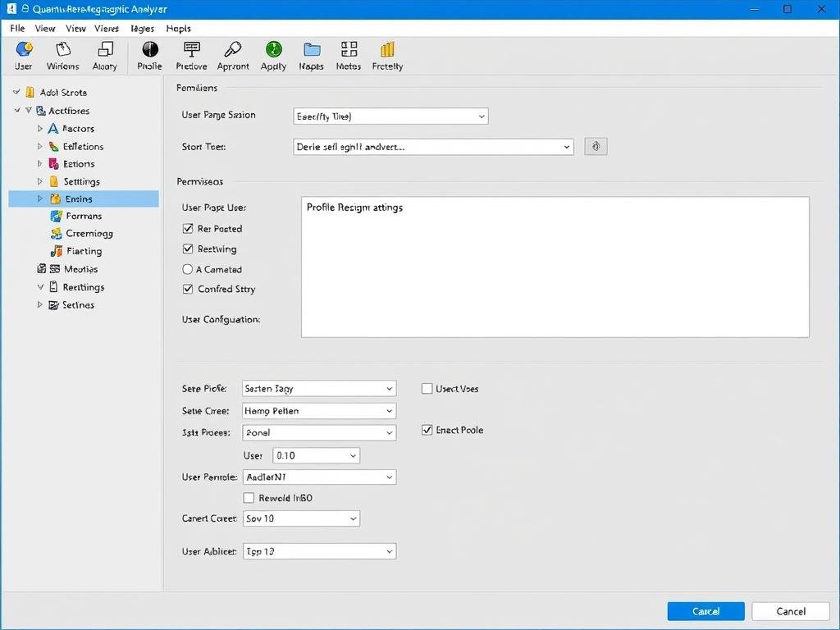Click the Metos grid icon
The width and height of the screenshot is (840, 630).
click(349, 51)
